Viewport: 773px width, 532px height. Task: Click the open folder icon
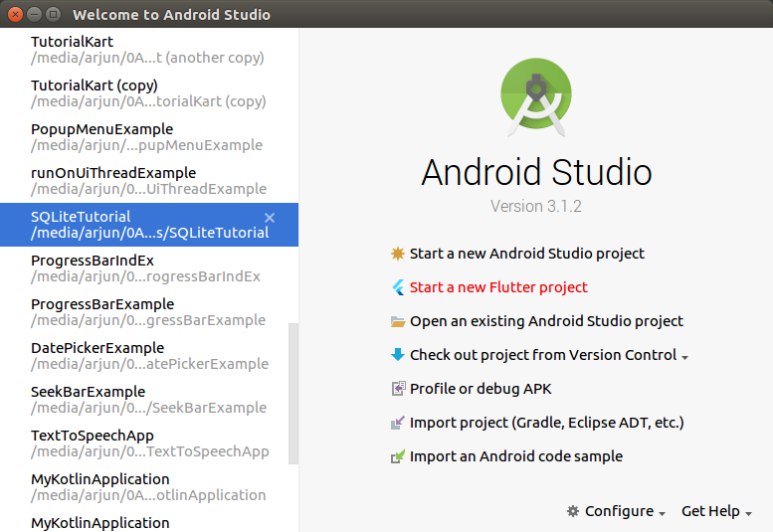398,321
